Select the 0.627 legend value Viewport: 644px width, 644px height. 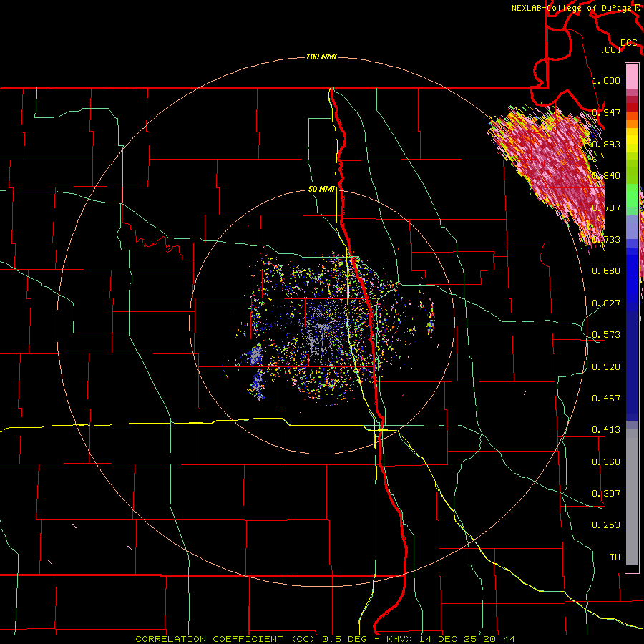click(x=606, y=303)
